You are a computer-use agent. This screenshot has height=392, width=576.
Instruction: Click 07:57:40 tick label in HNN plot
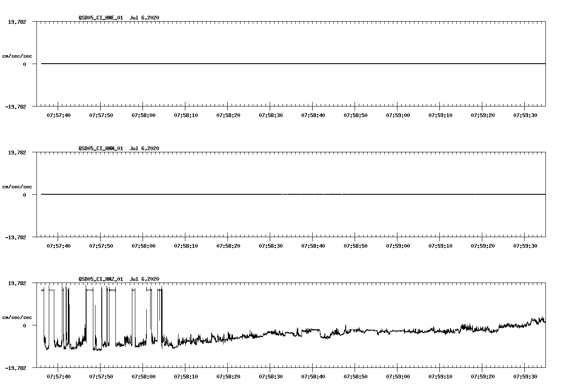click(x=59, y=246)
